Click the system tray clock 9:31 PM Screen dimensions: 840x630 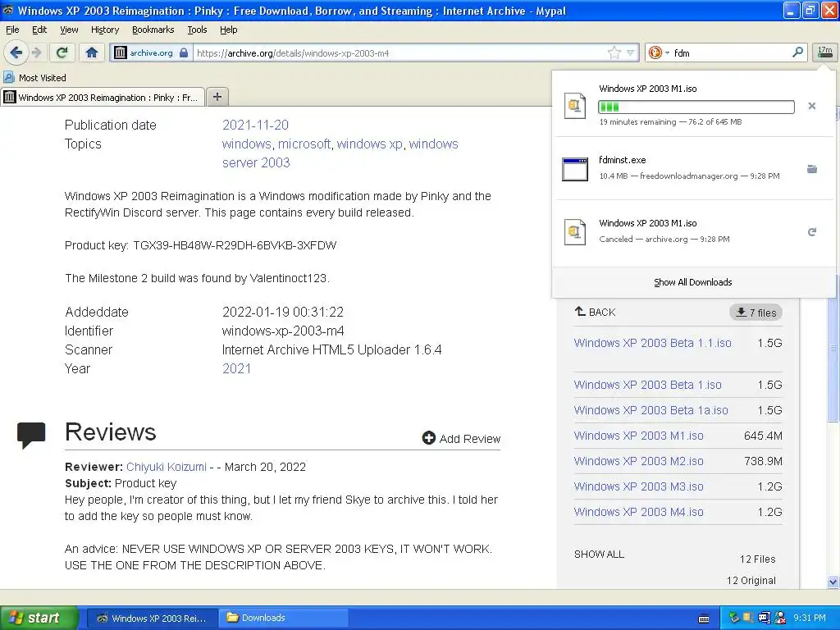pyautogui.click(x=810, y=618)
